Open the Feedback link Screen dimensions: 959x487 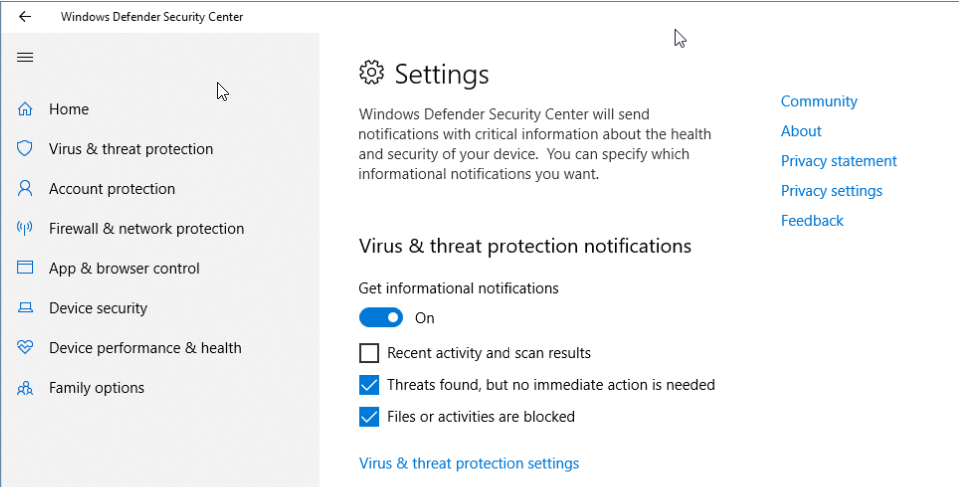812,220
